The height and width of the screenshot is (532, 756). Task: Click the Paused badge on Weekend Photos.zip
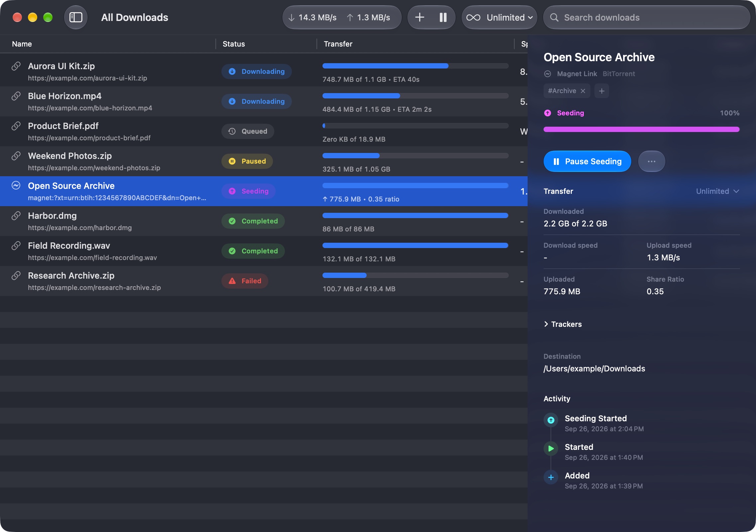(247, 161)
